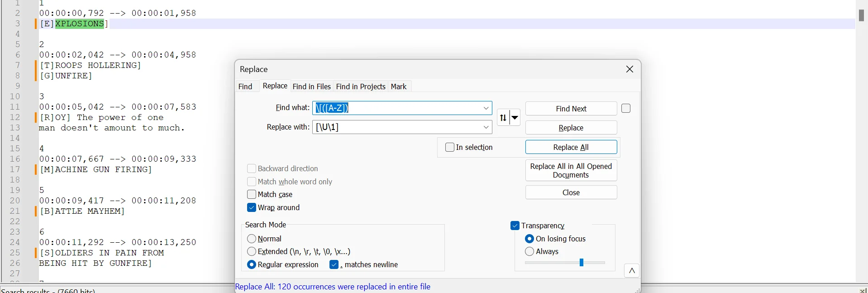Close the Replace dialog with the X
The width and height of the screenshot is (868, 293).
[630, 69]
